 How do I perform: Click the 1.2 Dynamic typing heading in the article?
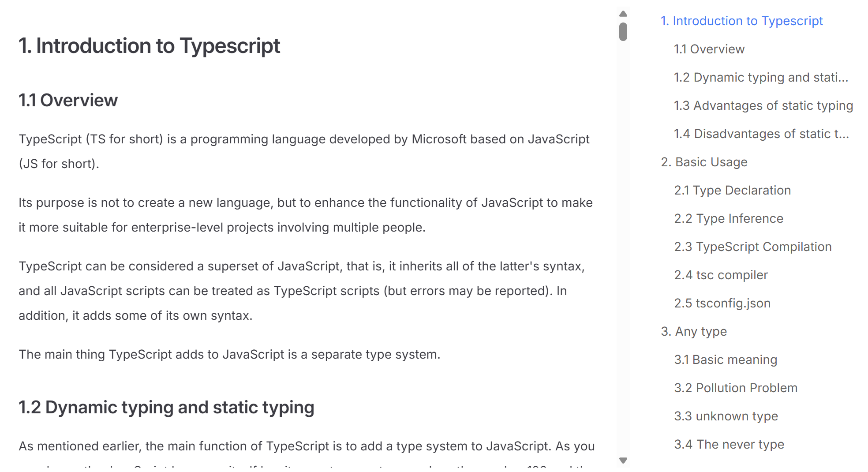[166, 407]
